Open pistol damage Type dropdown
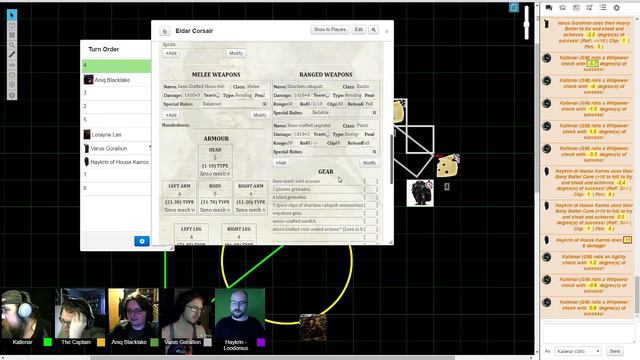Viewport: 640px width, 360px height. pos(353,134)
